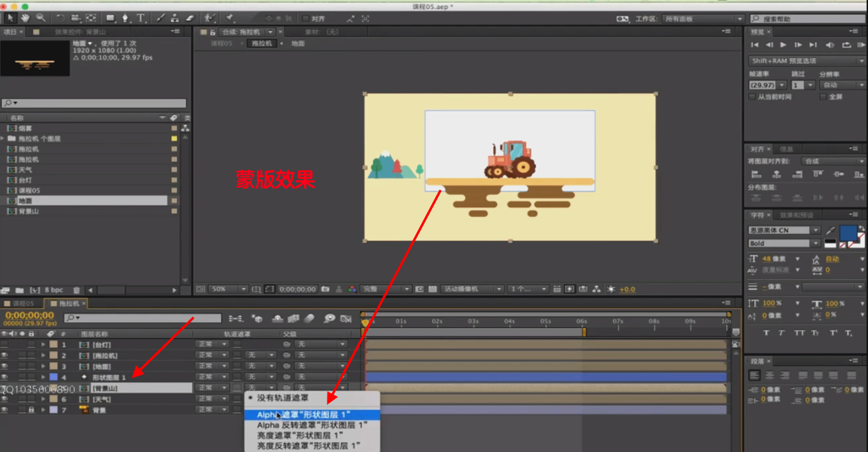
Task: Mute audio in Preview panel
Action: 830,45
